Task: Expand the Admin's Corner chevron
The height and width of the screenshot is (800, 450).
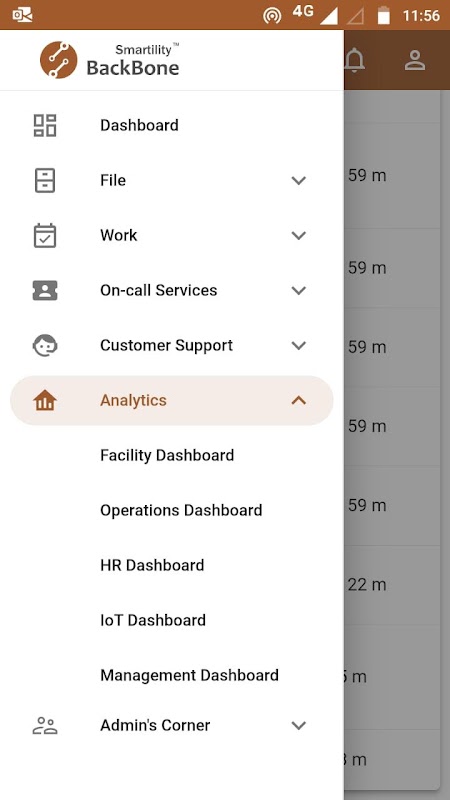Action: pyautogui.click(x=298, y=726)
